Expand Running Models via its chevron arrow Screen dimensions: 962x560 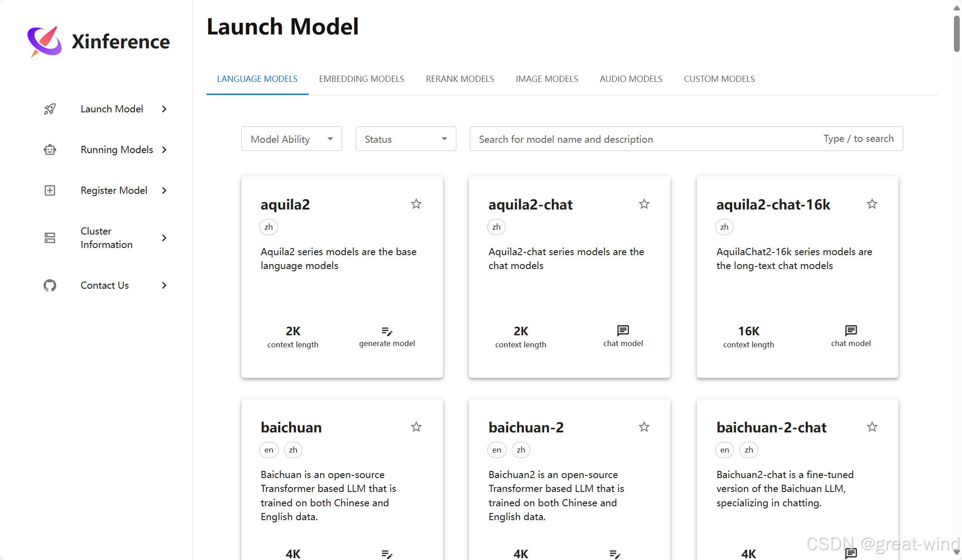[164, 150]
